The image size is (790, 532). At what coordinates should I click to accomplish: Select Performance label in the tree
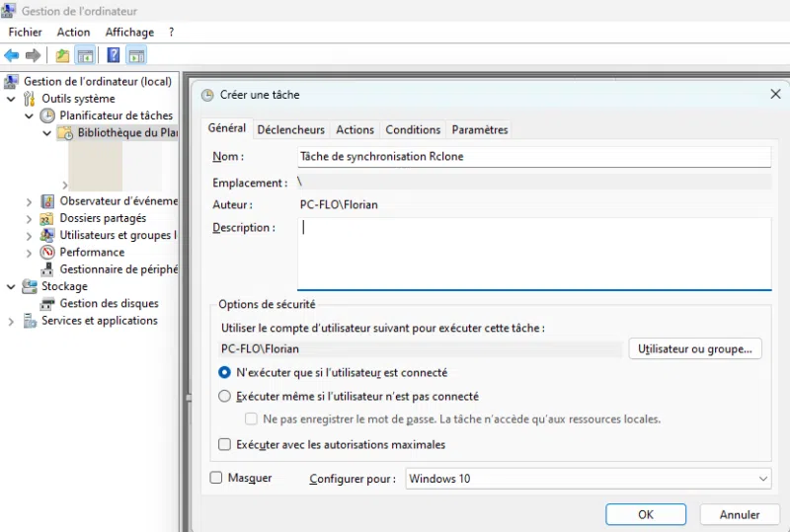pyautogui.click(x=92, y=252)
